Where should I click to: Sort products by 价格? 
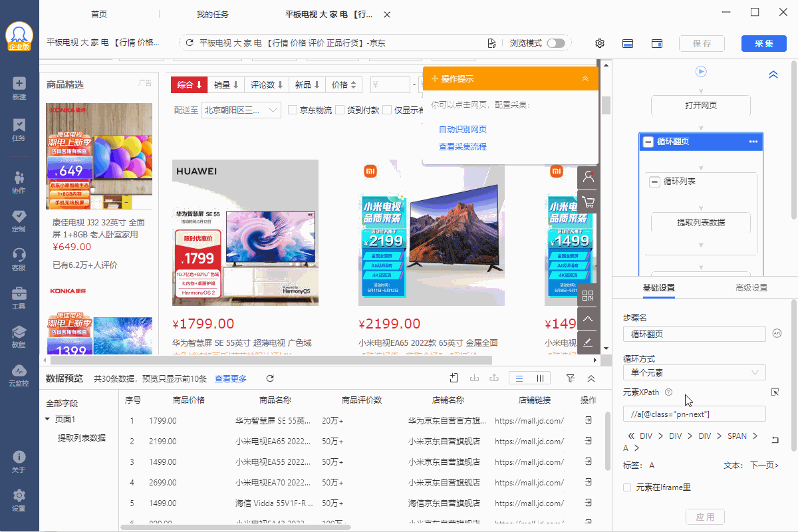[345, 84]
